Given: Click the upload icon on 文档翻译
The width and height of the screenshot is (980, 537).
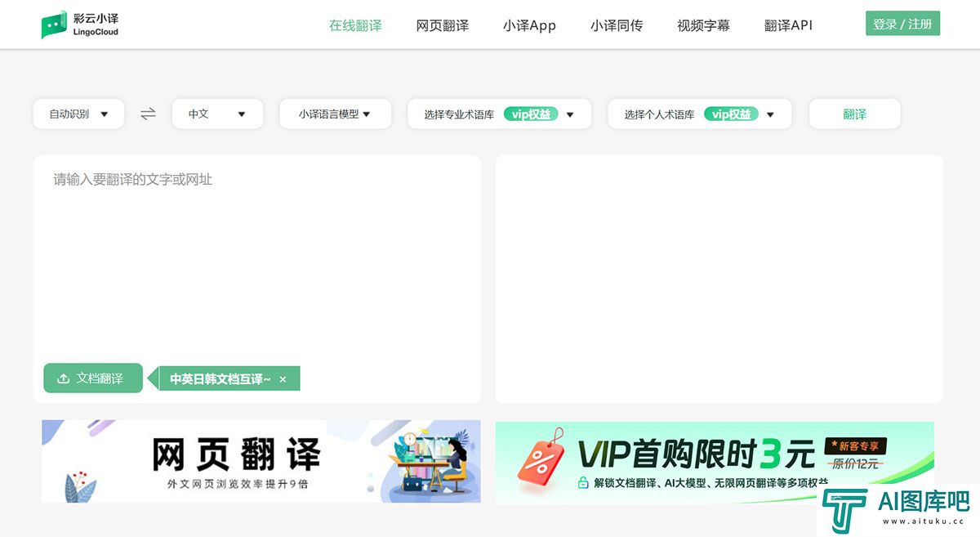Looking at the screenshot, I should pos(63,378).
